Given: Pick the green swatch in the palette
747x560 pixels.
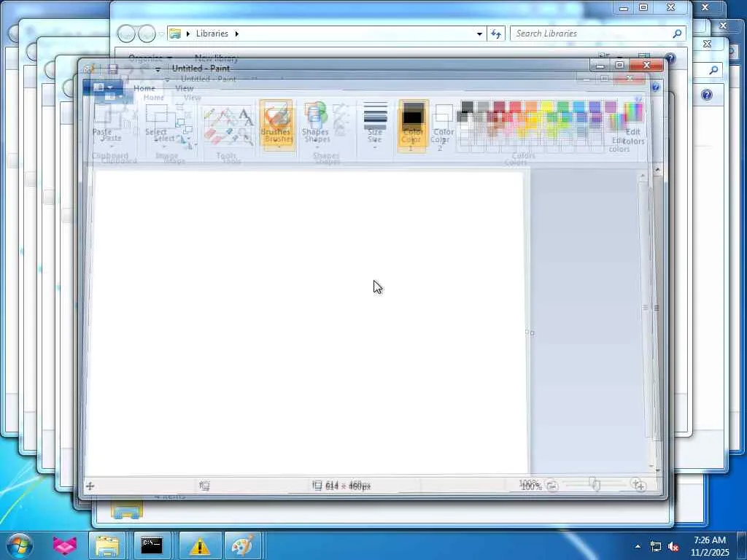Looking at the screenshot, I should (563, 107).
